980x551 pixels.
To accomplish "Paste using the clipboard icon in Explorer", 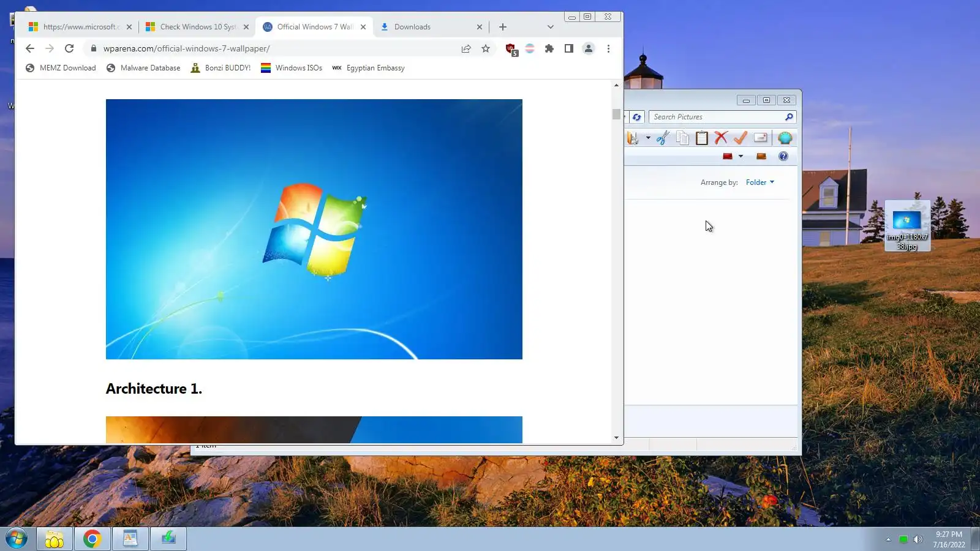I will tap(702, 138).
